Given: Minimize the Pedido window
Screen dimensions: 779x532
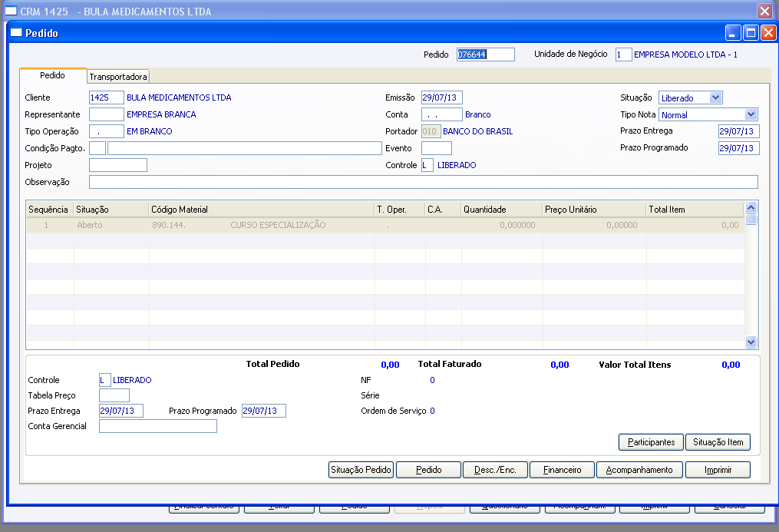Looking at the screenshot, I should pos(733,33).
